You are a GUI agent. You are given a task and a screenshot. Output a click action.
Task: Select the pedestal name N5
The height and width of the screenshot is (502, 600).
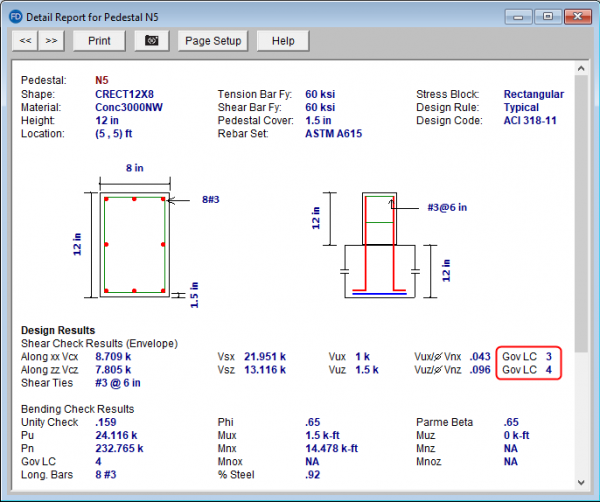coord(102,80)
